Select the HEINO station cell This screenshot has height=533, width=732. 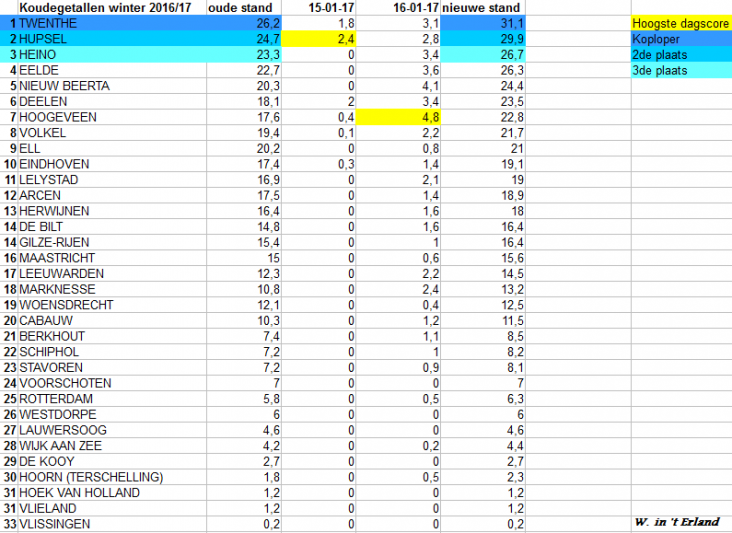click(x=112, y=55)
